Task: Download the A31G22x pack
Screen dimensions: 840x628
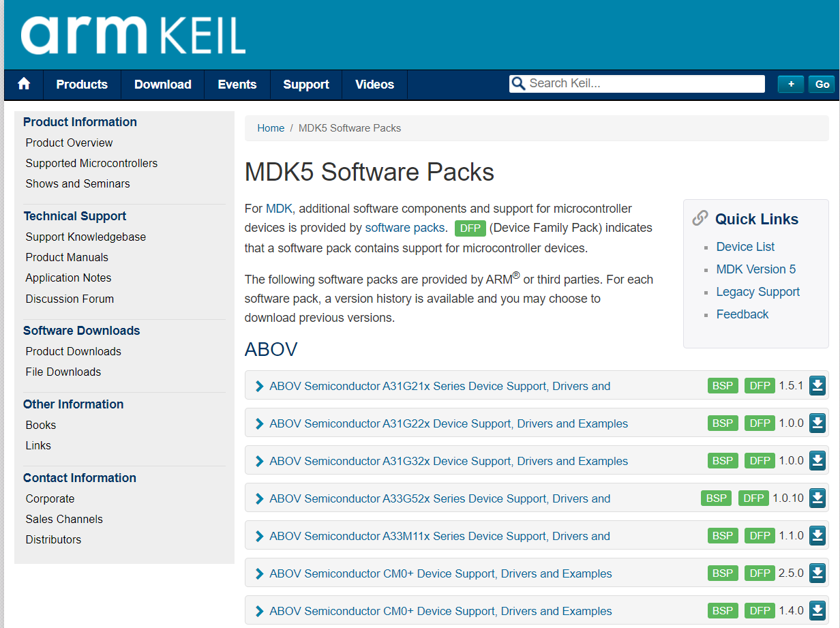Action: coord(817,423)
